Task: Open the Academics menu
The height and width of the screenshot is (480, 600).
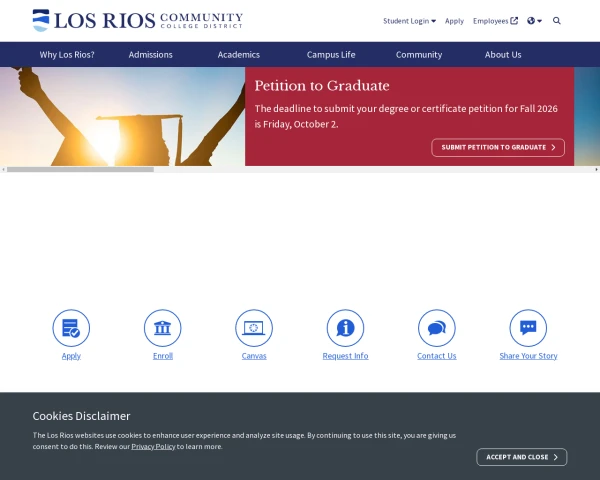Action: [x=239, y=55]
